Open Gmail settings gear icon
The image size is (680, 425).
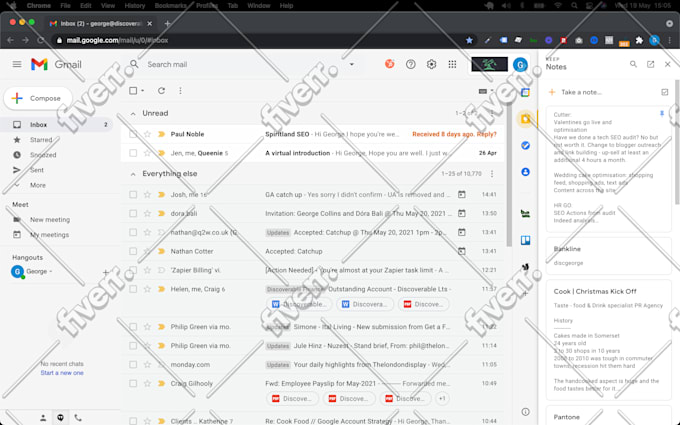(x=431, y=64)
